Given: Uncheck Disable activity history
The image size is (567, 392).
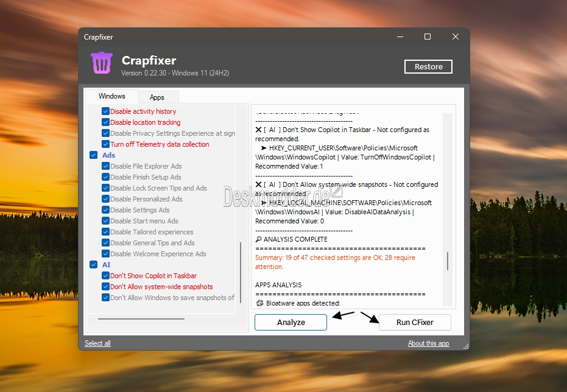Looking at the screenshot, I should point(105,111).
